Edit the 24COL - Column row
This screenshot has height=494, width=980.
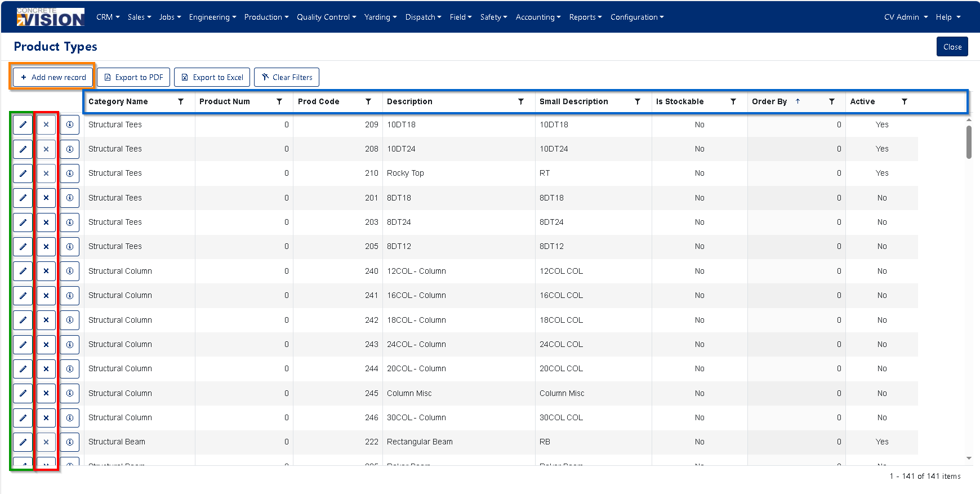23,344
